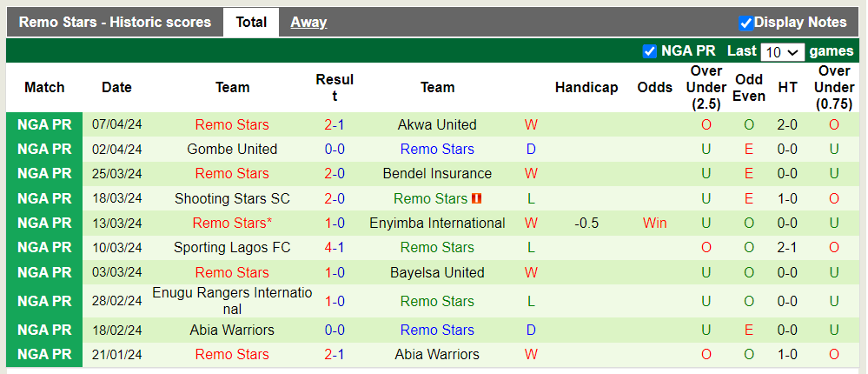Open Enyimba International team page
The width and height of the screenshot is (868, 374).
pyautogui.click(x=437, y=223)
